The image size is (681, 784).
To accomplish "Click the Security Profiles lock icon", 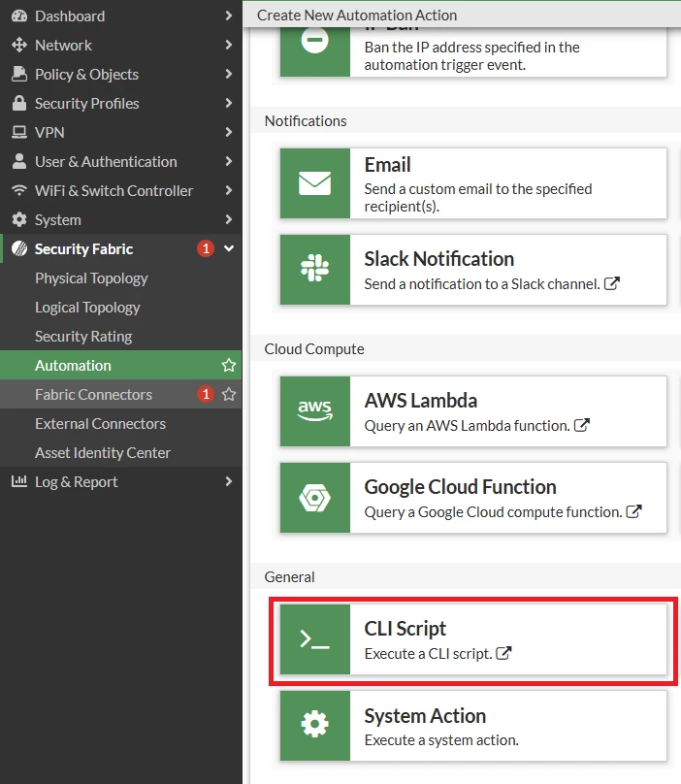I will point(19,103).
